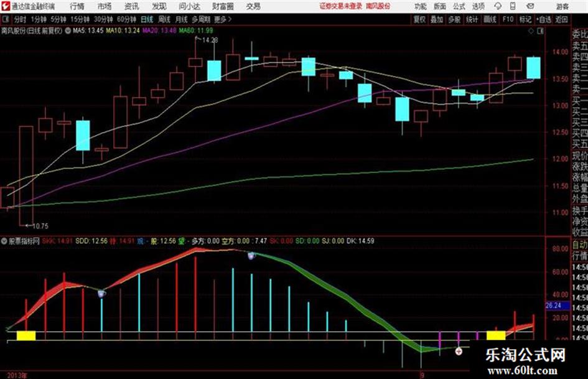The image size is (588, 379).
Task: Click the 叠加 overlay button
Action: [x=437, y=19]
